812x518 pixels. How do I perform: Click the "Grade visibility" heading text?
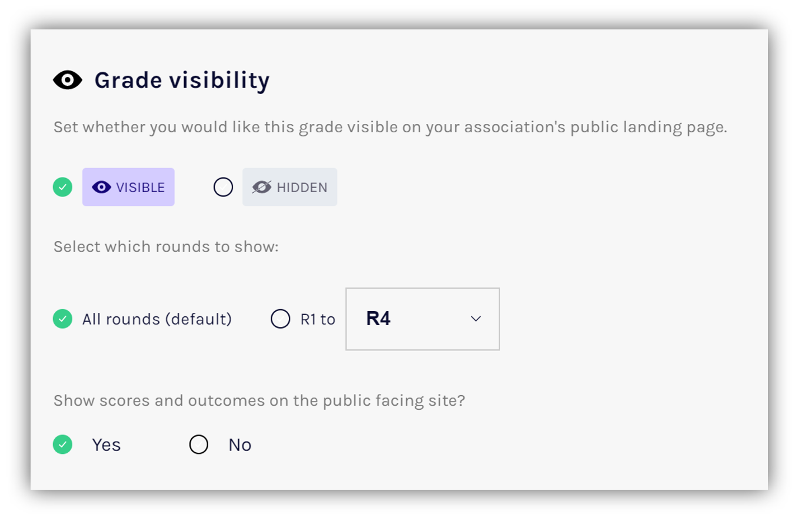(182, 80)
